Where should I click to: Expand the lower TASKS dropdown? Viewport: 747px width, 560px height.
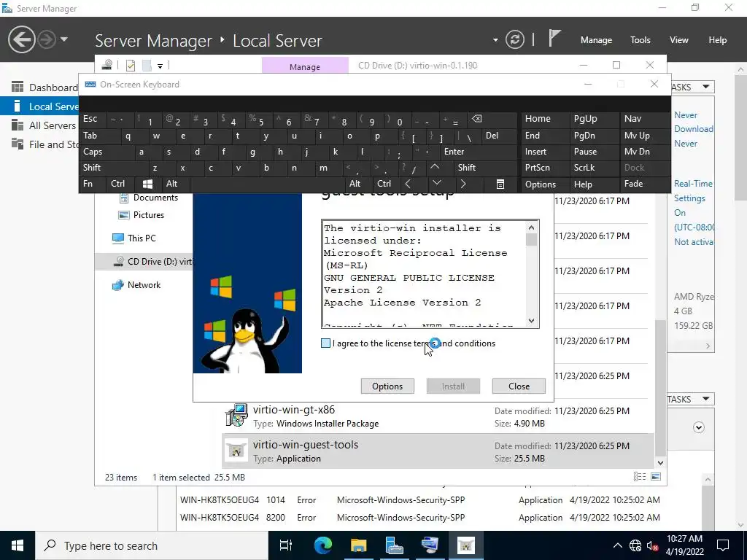coord(706,399)
